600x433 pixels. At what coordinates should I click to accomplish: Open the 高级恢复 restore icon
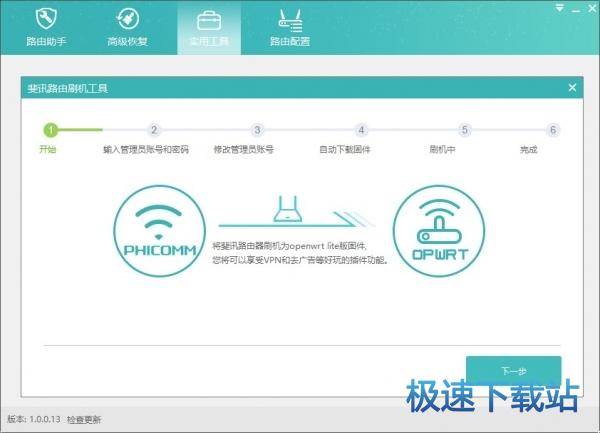[x=127, y=18]
